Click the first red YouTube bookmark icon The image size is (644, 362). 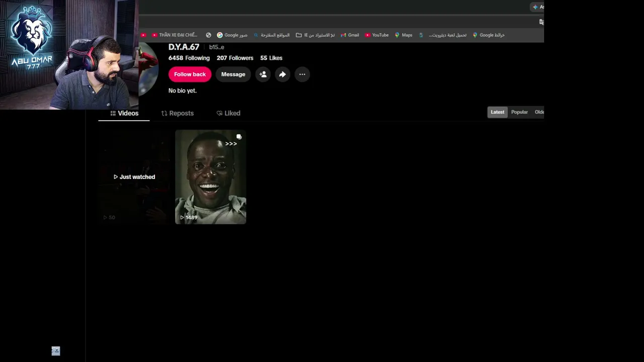point(143,35)
